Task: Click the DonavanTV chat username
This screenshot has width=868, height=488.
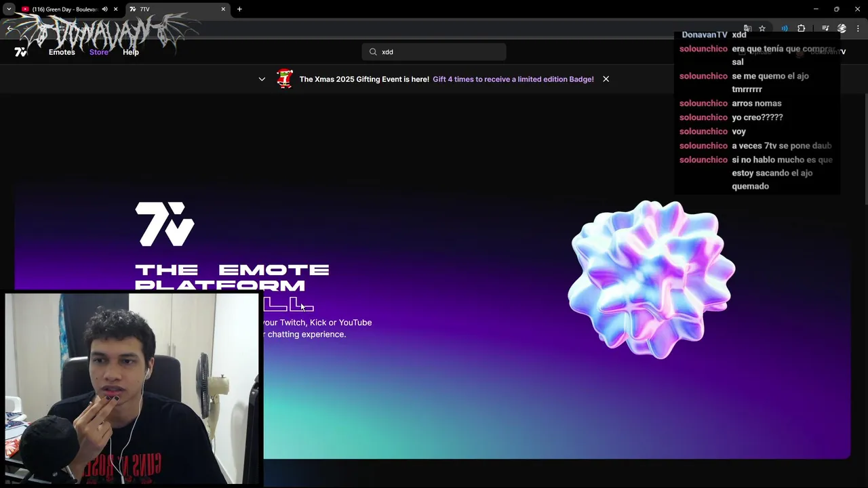Action: coord(705,35)
